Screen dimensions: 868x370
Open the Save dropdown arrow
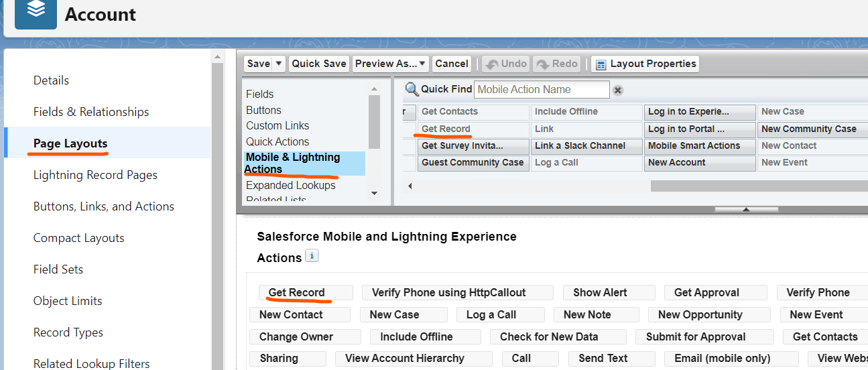(279, 64)
